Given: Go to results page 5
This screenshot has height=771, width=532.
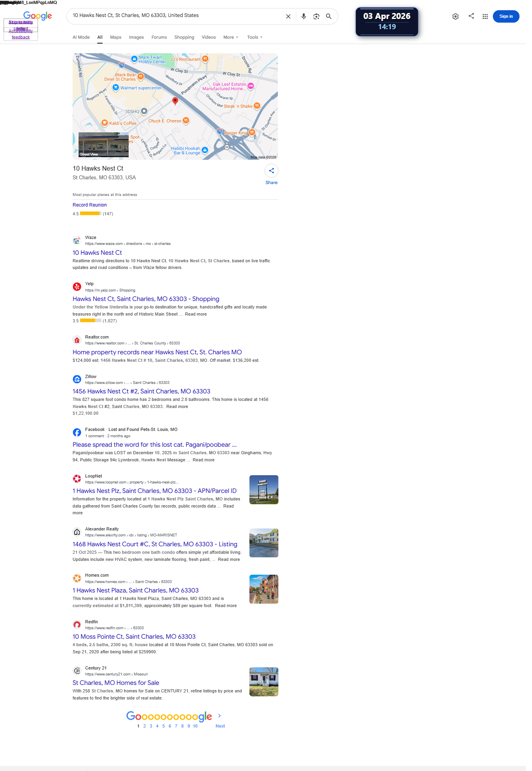Looking at the screenshot, I should (163, 726).
